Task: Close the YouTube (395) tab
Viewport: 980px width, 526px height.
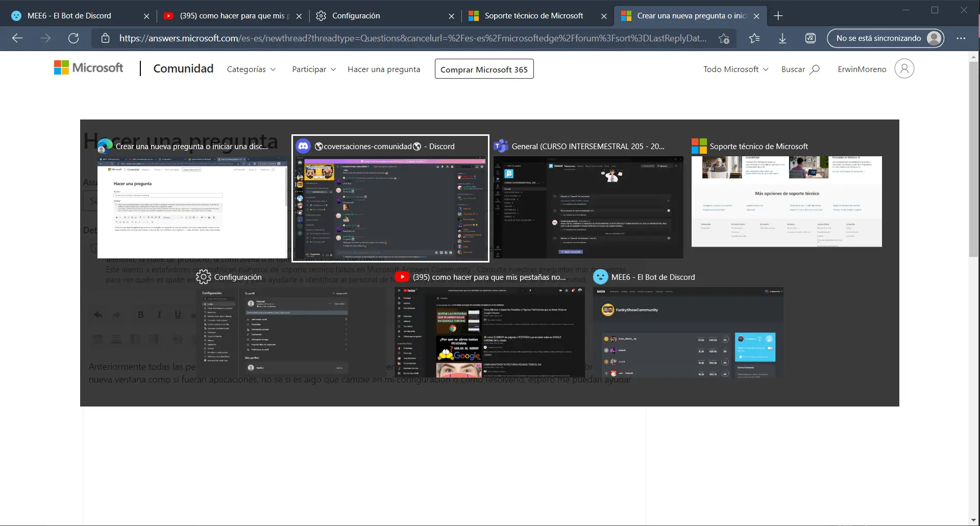Action: 299,16
